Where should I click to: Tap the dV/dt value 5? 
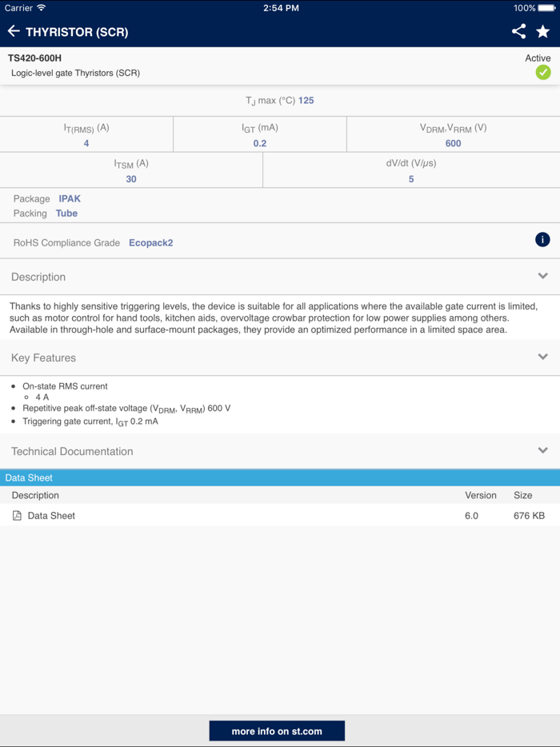coord(411,179)
